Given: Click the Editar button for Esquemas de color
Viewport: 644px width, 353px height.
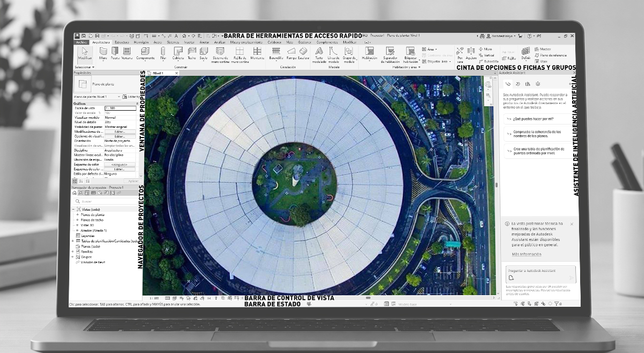Looking at the screenshot, I should [x=120, y=169].
